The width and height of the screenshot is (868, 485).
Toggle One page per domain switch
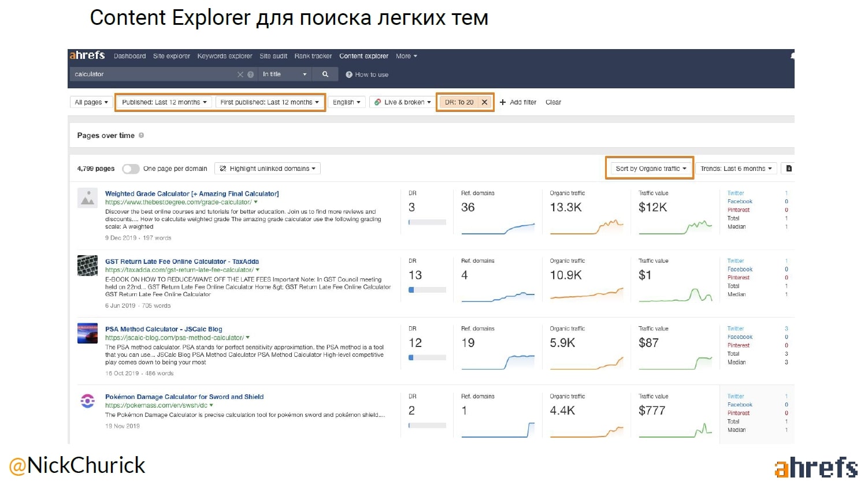(131, 169)
